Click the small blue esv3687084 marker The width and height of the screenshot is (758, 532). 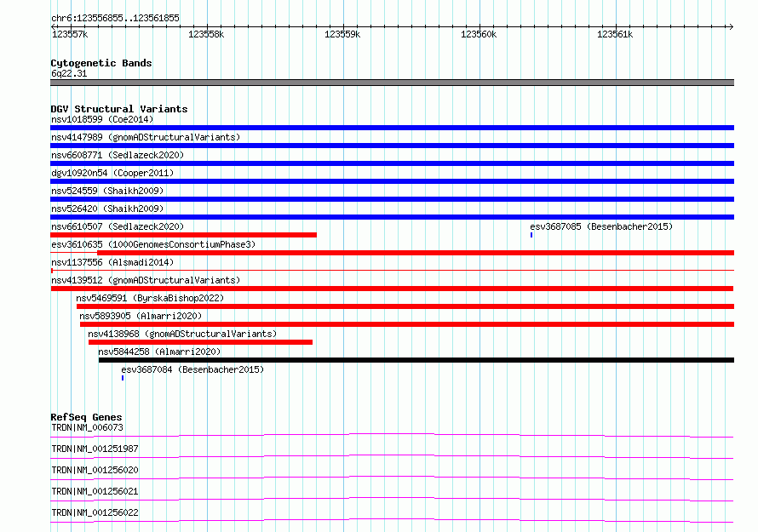[123, 378]
